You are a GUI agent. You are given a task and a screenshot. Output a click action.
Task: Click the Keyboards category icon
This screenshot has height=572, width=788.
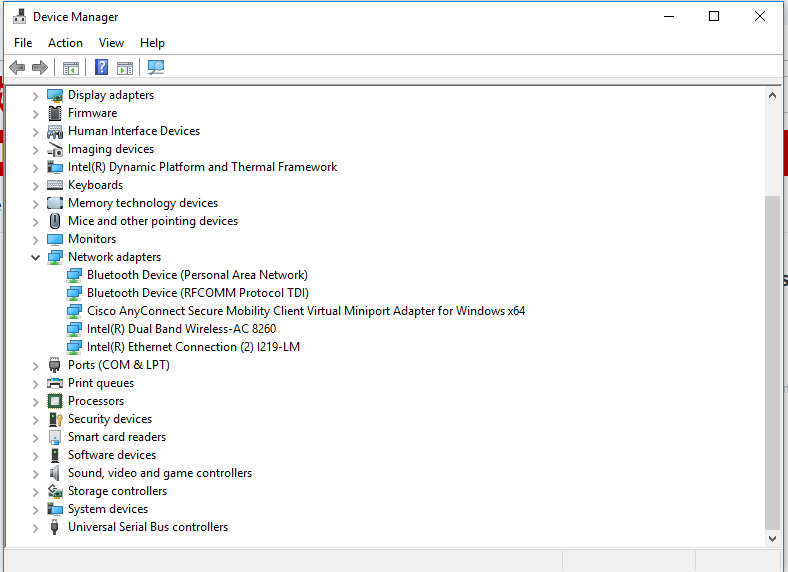click(55, 185)
